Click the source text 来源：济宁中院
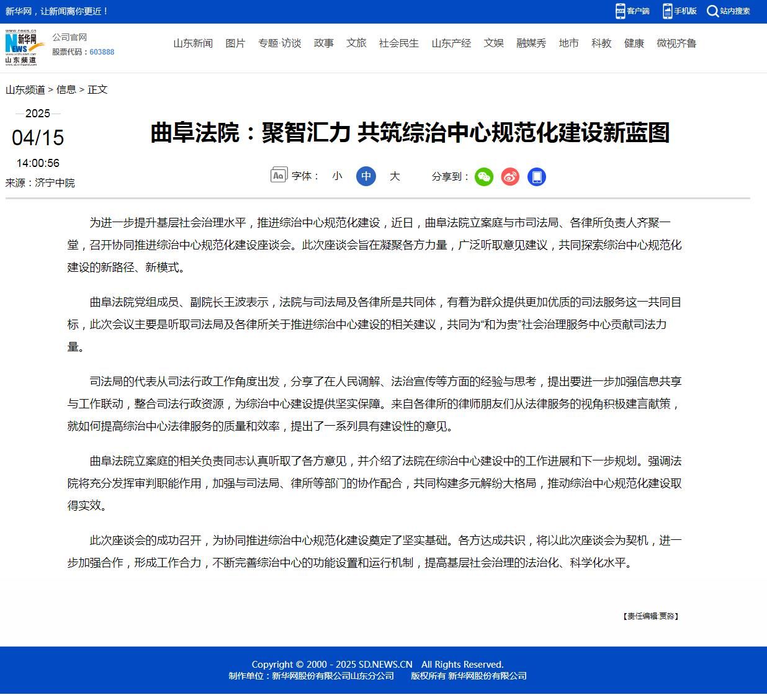Image resolution: width=767 pixels, height=700 pixels. point(40,183)
